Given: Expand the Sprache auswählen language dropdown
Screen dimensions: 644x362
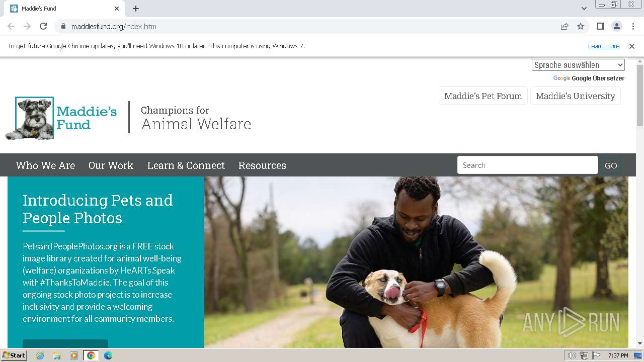Looking at the screenshot, I should (x=578, y=65).
